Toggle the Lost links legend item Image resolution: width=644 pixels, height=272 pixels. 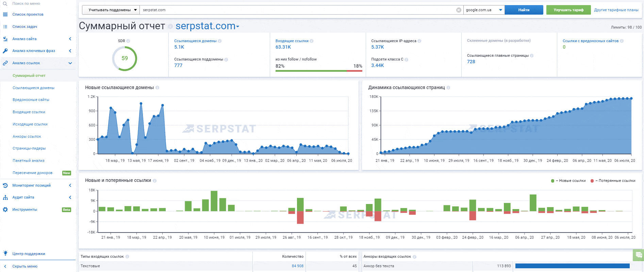(x=613, y=181)
